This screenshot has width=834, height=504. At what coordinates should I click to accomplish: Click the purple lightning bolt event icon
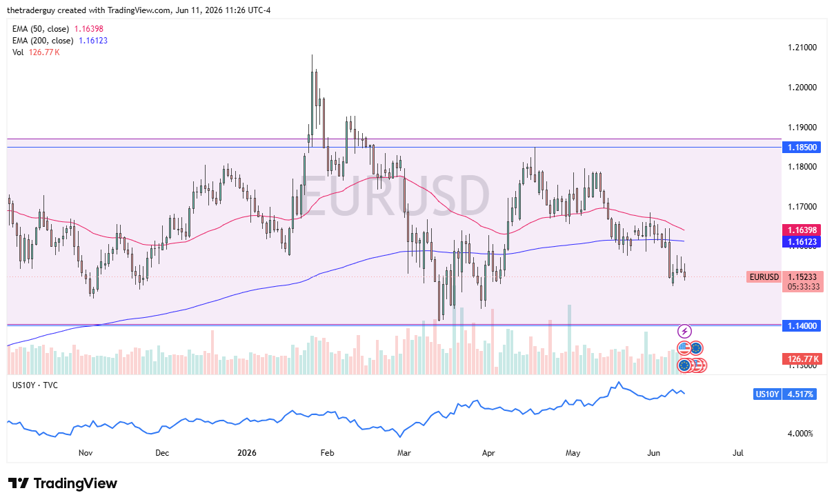click(x=684, y=331)
